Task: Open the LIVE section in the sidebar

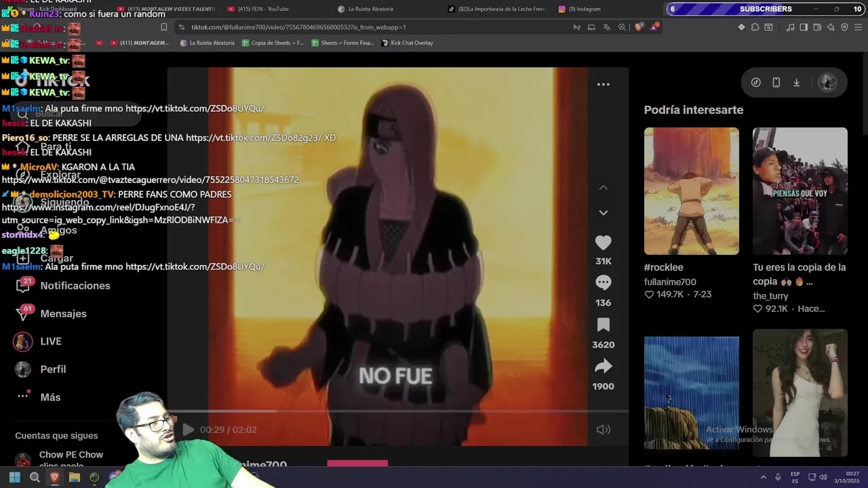Action: 37,342
